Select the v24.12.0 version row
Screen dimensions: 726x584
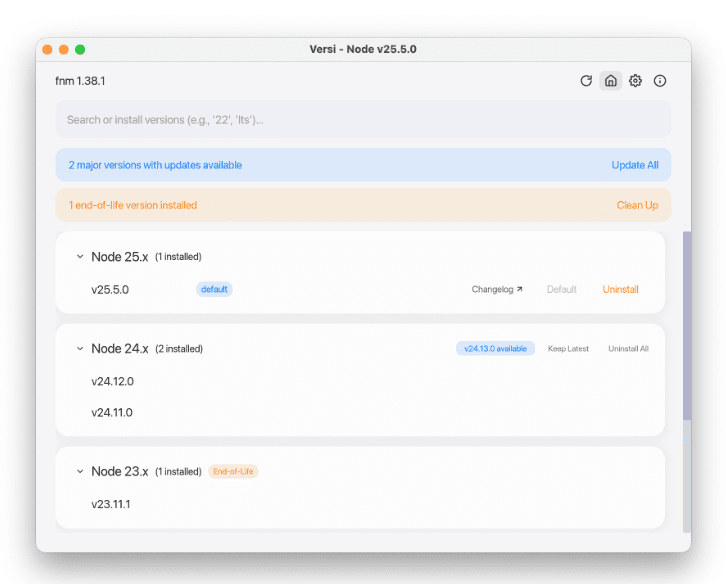coord(112,381)
